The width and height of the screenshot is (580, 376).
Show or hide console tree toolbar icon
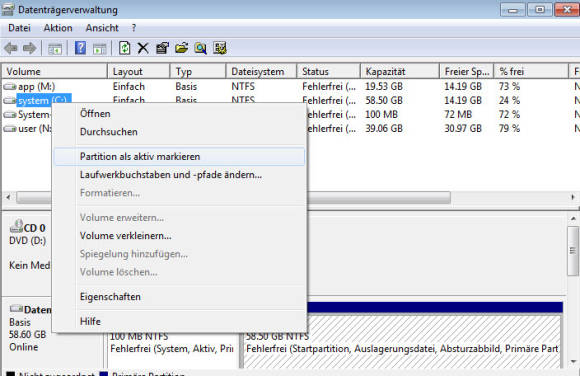click(55, 48)
